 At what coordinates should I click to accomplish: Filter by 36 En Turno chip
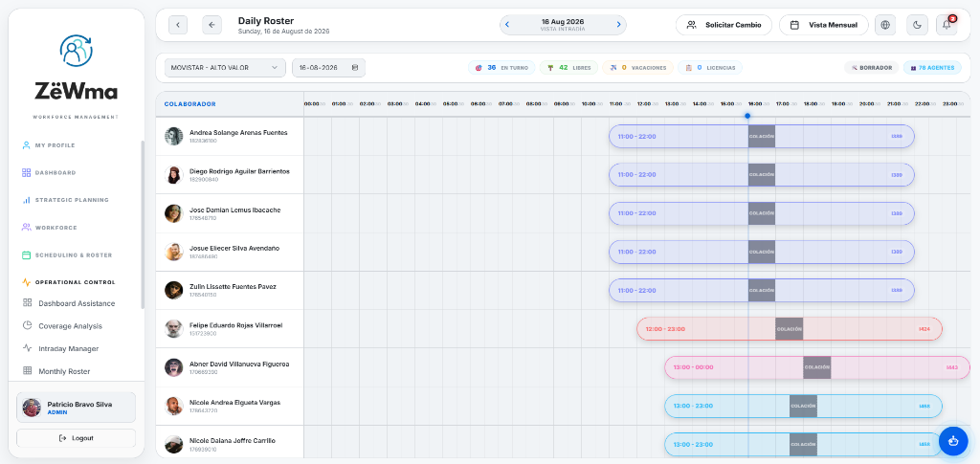pyautogui.click(x=501, y=67)
